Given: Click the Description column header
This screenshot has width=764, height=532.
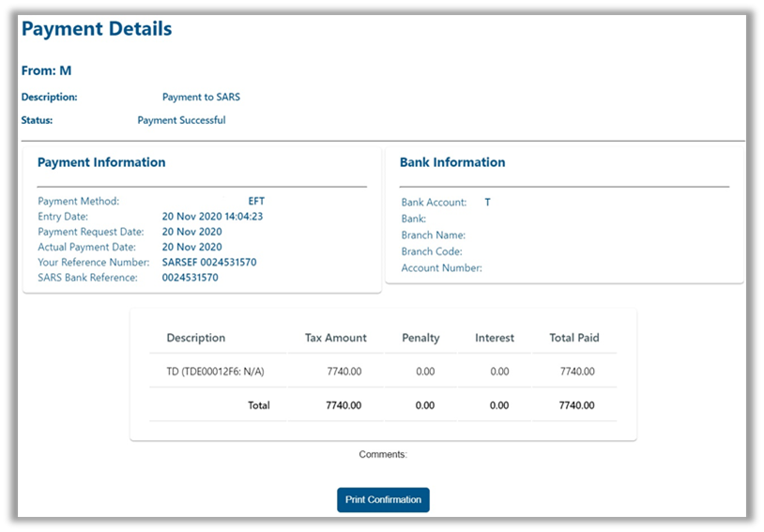Looking at the screenshot, I should 196,338.
